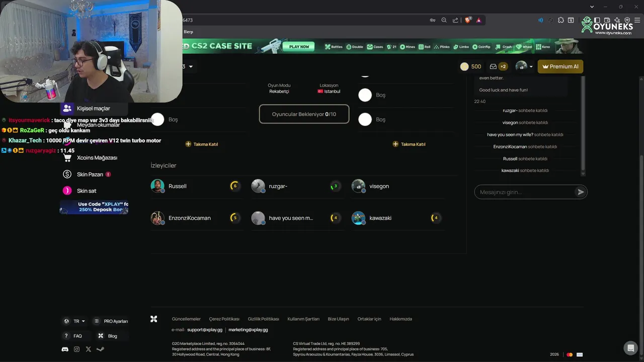The image size is (644, 362).
Task: Click the Brave Rewards triangle icon
Action: [x=478, y=20]
